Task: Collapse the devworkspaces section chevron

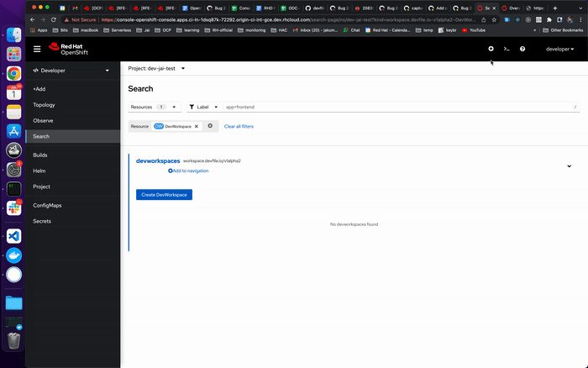Action: point(569,166)
